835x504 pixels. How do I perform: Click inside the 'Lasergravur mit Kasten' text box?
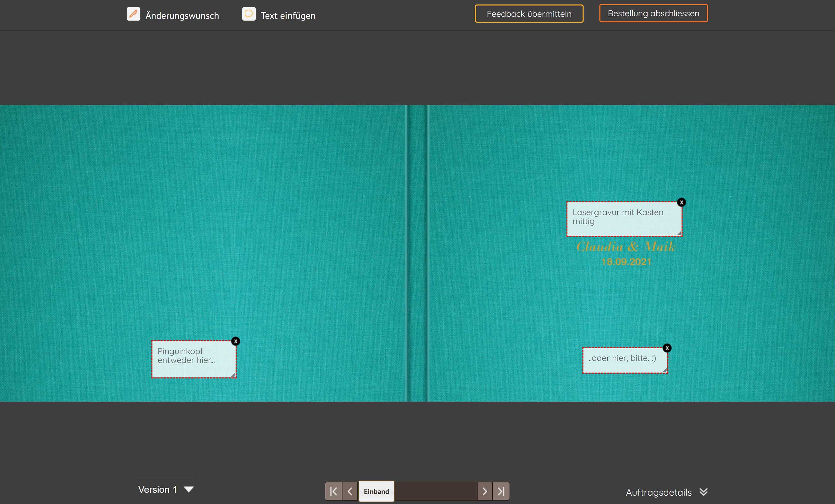click(624, 219)
